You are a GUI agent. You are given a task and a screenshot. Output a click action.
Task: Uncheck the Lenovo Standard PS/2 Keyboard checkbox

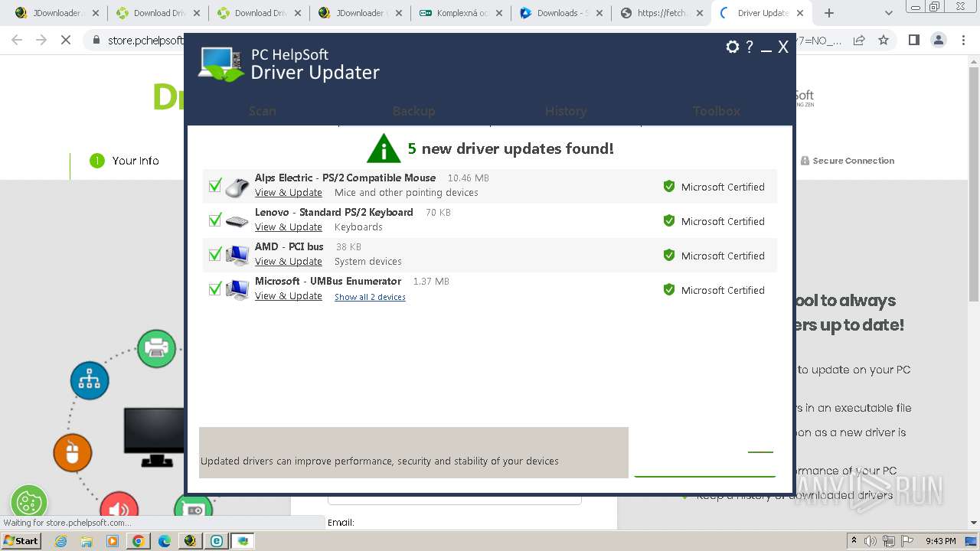pyautogui.click(x=215, y=220)
